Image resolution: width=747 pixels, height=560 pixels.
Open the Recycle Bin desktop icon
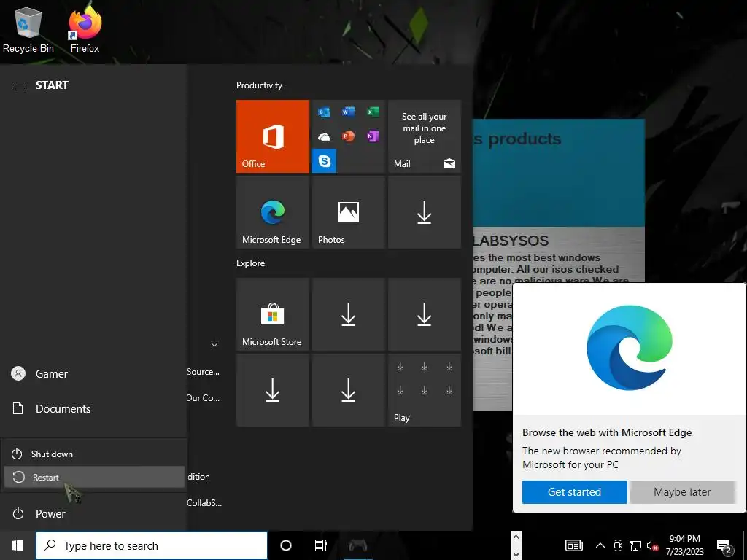(28, 29)
